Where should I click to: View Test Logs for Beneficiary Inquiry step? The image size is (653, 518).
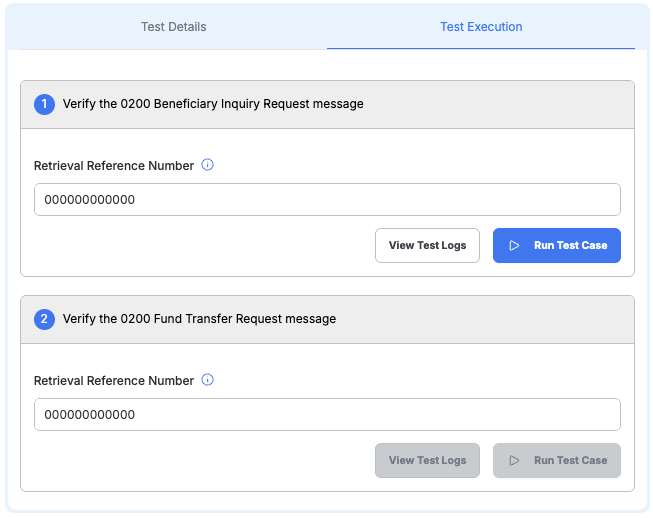click(427, 246)
